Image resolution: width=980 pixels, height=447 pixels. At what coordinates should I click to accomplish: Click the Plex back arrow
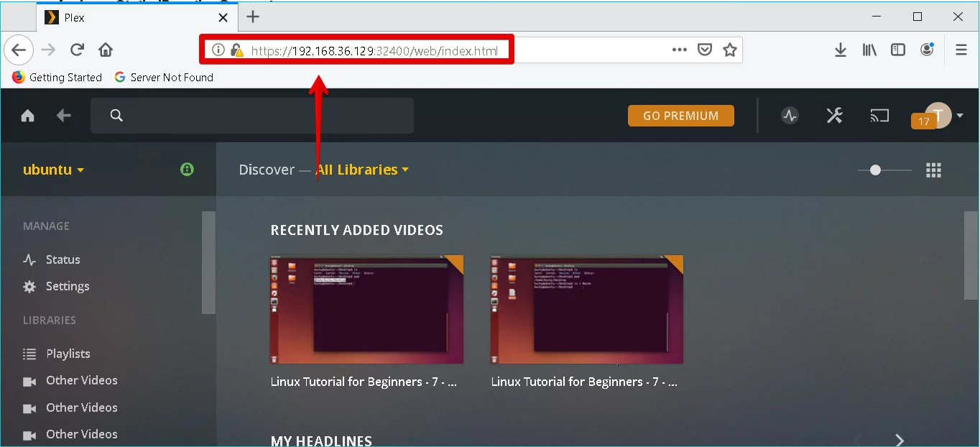click(x=64, y=116)
